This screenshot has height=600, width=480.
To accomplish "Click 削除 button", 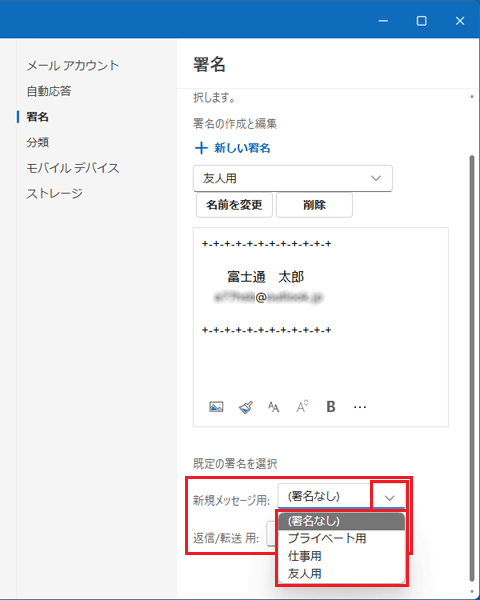I will [314, 205].
